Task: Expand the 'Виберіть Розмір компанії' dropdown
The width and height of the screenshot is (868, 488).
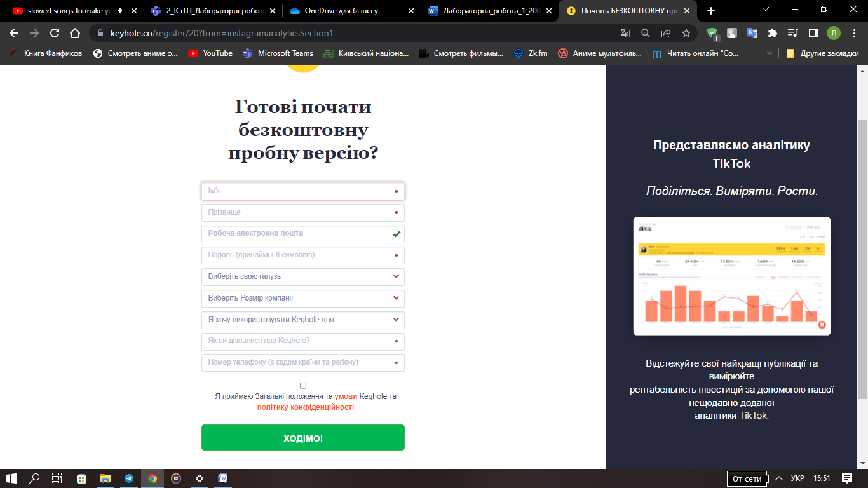Action: [303, 298]
